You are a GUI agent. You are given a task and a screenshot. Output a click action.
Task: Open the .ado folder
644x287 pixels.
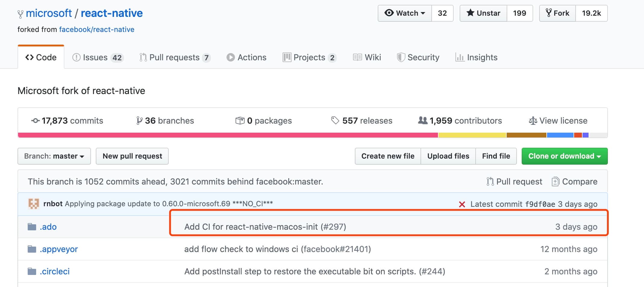48,227
